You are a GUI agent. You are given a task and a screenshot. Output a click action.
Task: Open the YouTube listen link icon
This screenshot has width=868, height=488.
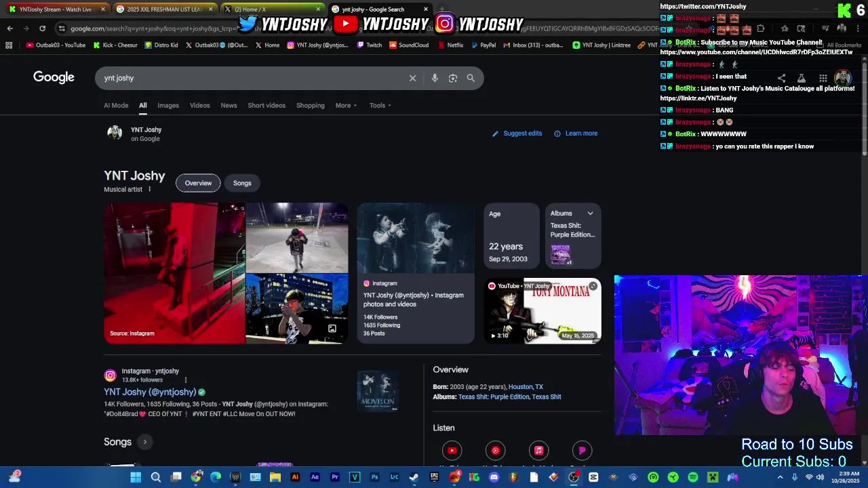[x=452, y=451]
